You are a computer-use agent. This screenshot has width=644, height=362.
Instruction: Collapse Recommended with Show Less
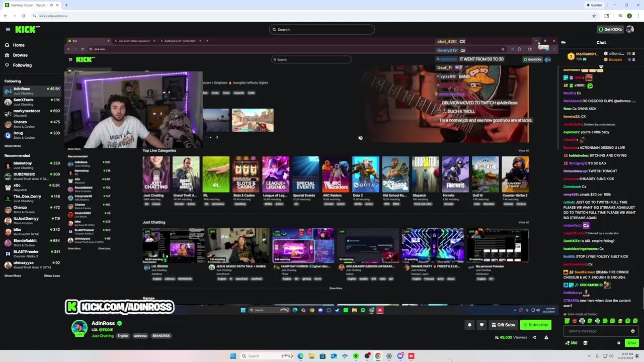coord(52,276)
